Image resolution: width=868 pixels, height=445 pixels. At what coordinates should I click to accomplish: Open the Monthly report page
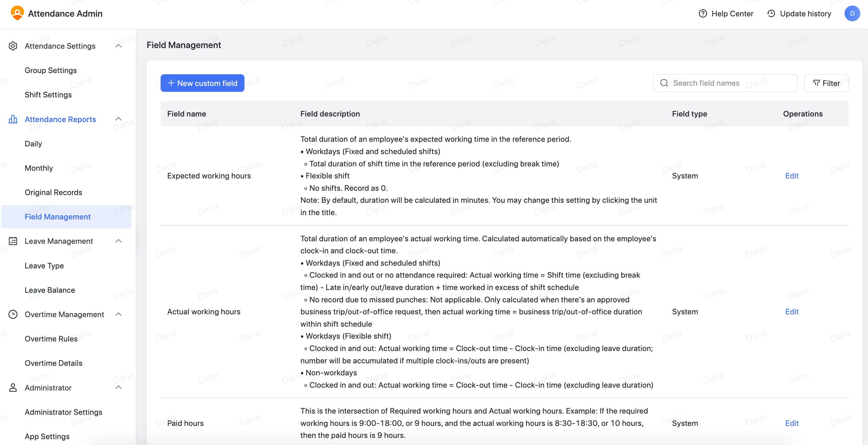tap(39, 168)
